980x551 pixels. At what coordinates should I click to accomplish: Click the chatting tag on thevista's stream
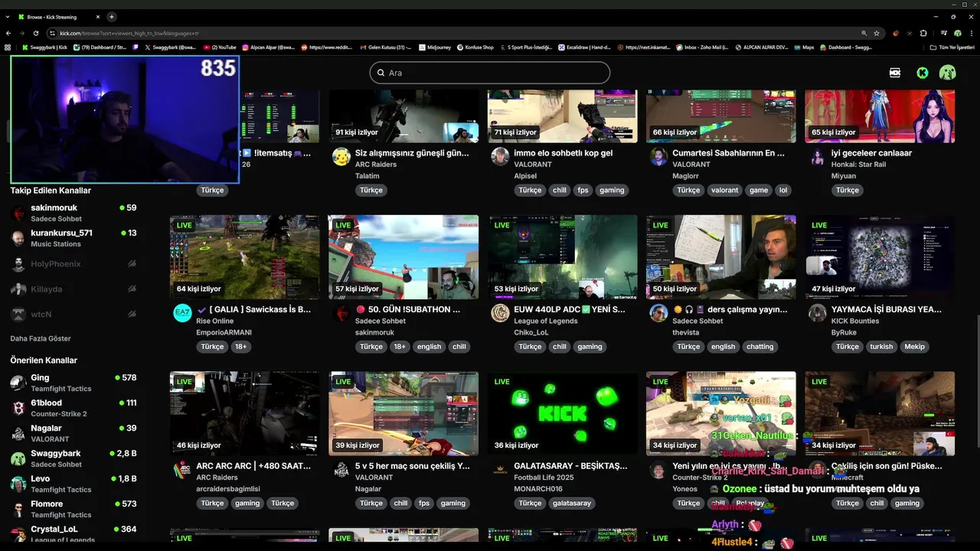coord(759,347)
